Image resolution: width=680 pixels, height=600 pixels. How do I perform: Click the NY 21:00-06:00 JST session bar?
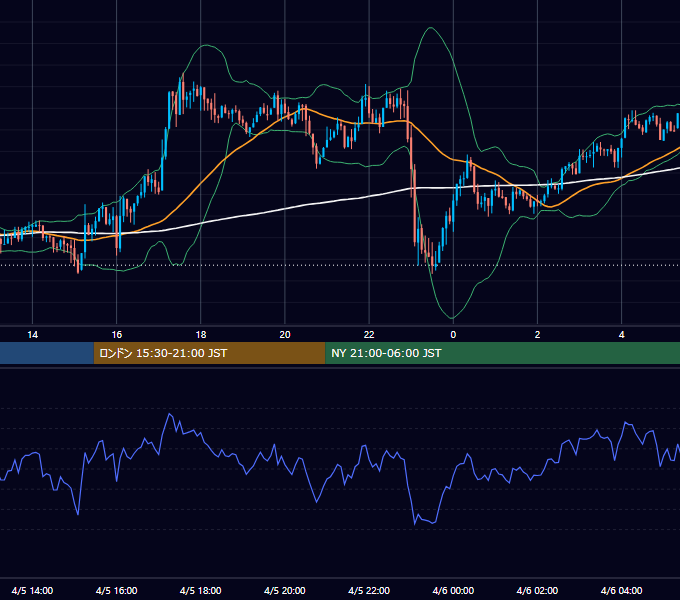point(503,353)
